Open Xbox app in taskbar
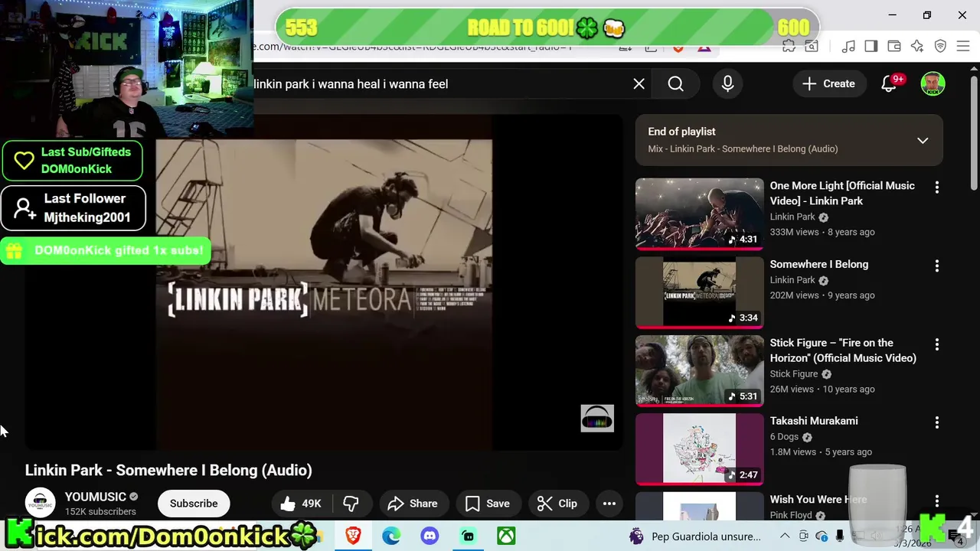This screenshot has height=551, width=980. tap(506, 536)
